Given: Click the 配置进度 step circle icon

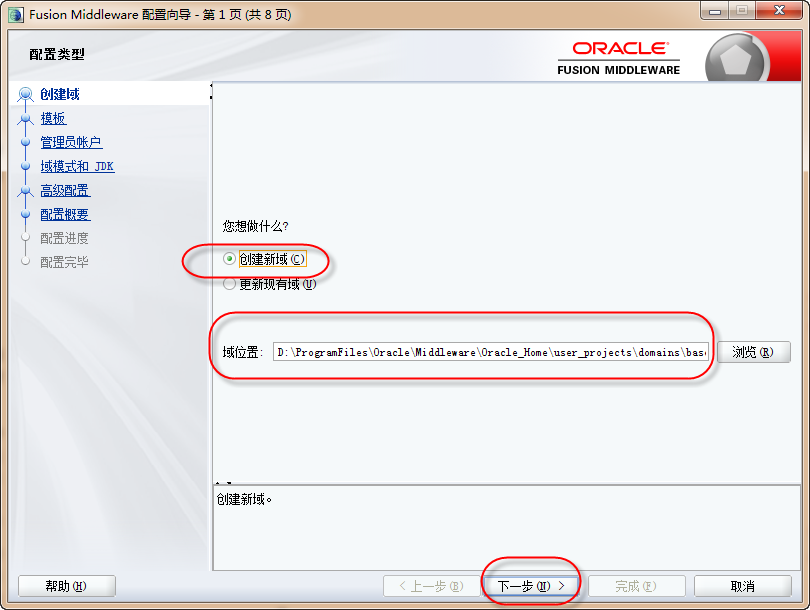Looking at the screenshot, I should [x=25, y=237].
